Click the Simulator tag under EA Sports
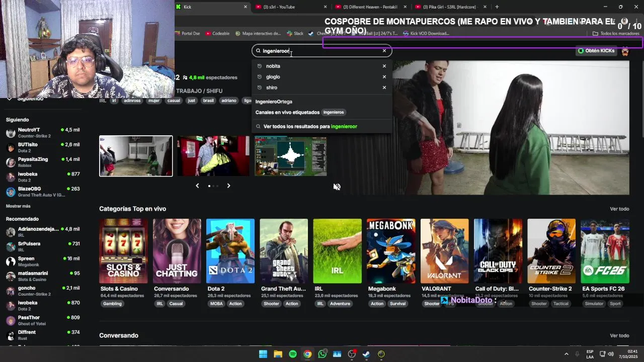The image size is (644, 362). [x=594, y=304]
